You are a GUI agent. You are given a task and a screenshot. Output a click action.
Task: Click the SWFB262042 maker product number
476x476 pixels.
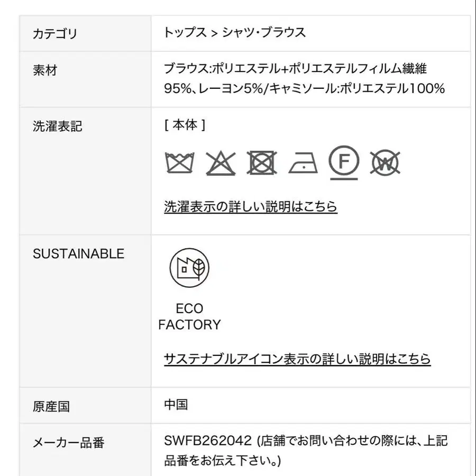208,441
